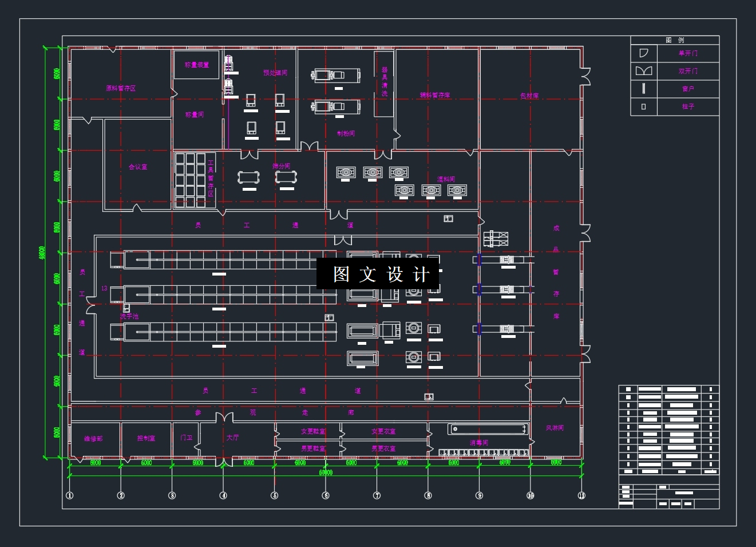Click the 男更衣室 room label

coord(383,448)
